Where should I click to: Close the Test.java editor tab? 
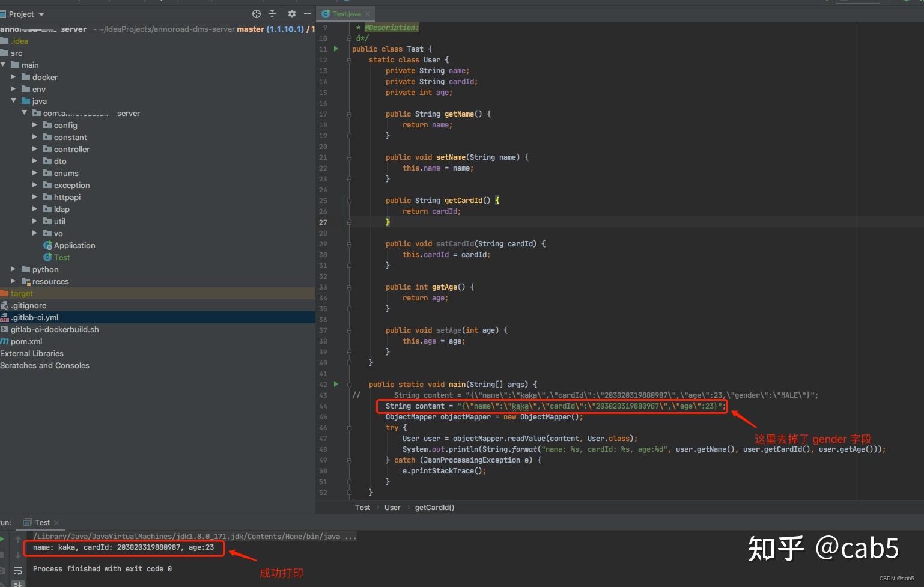[368, 14]
